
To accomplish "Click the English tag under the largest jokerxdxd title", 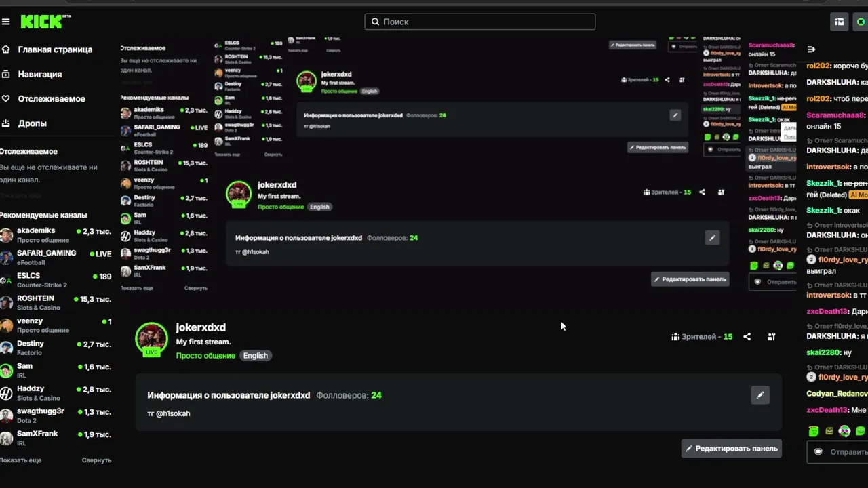I will point(256,356).
